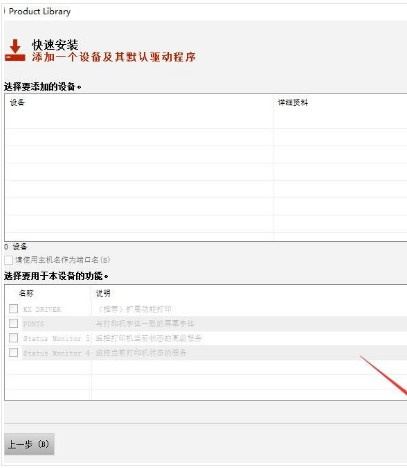The height and width of the screenshot is (468, 407).
Task: Click the 说明 column header
Action: pos(103,293)
